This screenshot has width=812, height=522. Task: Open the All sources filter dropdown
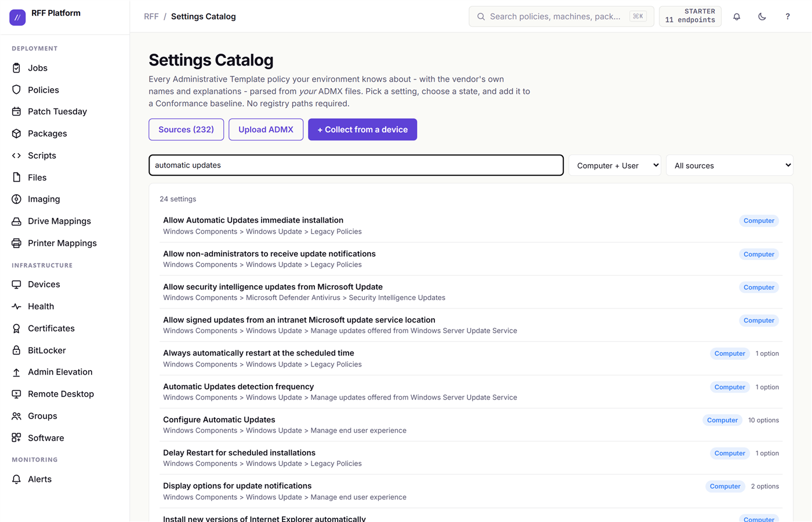pos(730,165)
